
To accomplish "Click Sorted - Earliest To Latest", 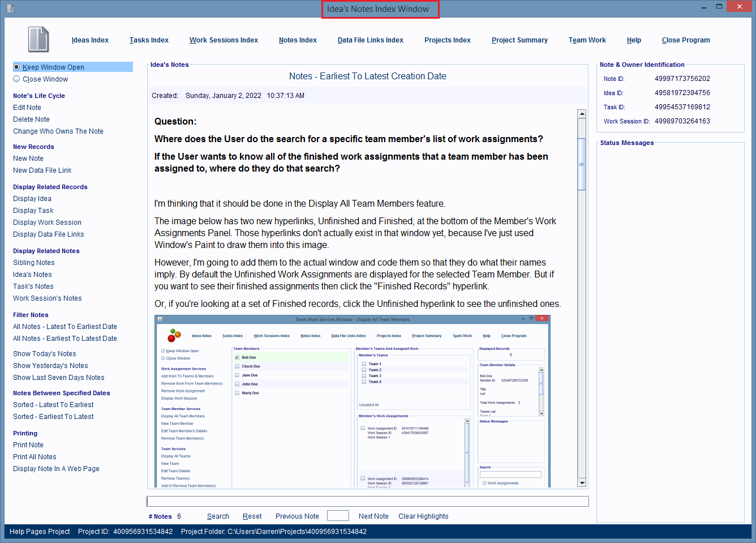I will tap(53, 417).
